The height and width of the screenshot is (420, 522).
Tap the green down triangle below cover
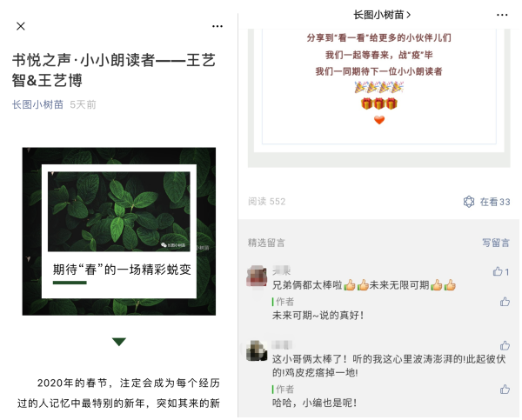pos(119,342)
